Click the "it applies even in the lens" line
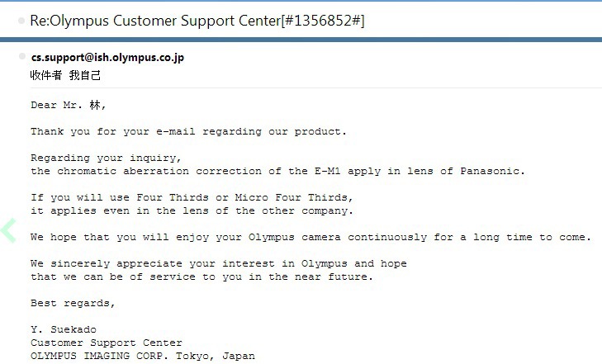The height and width of the screenshot is (364, 602). click(x=192, y=210)
